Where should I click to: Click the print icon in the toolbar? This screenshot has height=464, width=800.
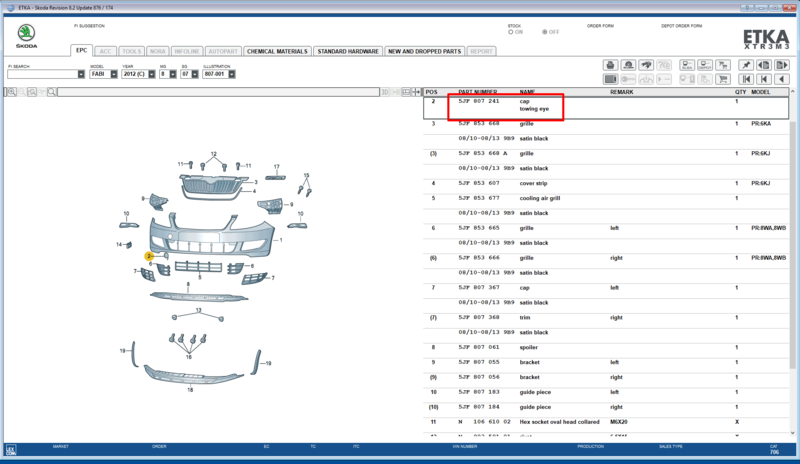(x=610, y=65)
